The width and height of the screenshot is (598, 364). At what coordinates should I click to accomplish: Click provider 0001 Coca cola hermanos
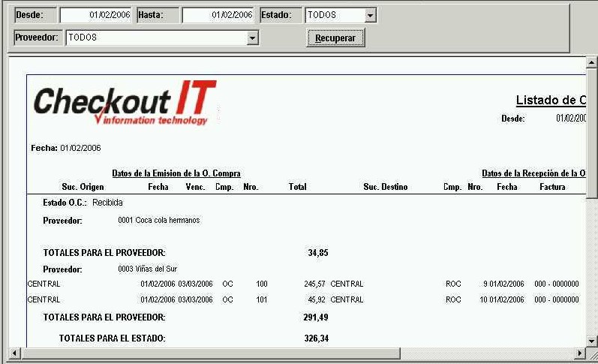[159, 221]
